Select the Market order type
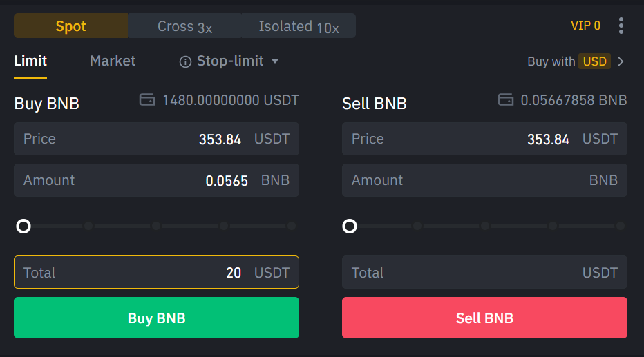644x357 pixels. click(x=113, y=61)
